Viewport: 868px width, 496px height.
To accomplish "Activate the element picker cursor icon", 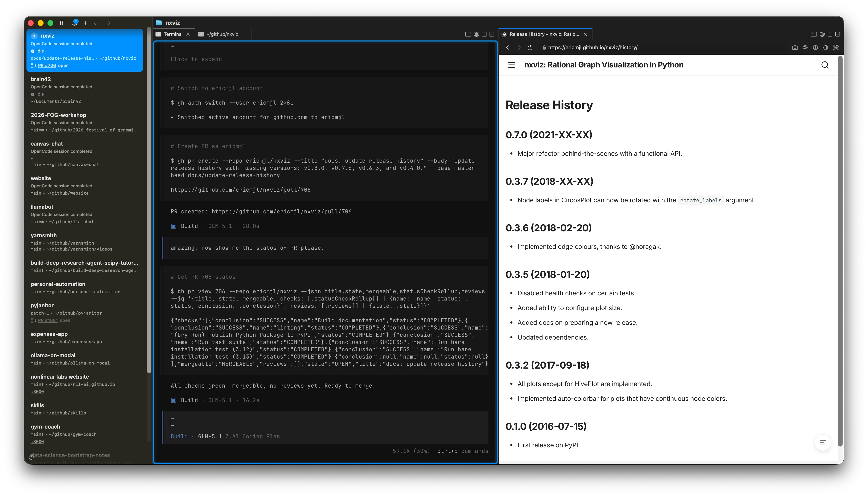I will pos(805,48).
